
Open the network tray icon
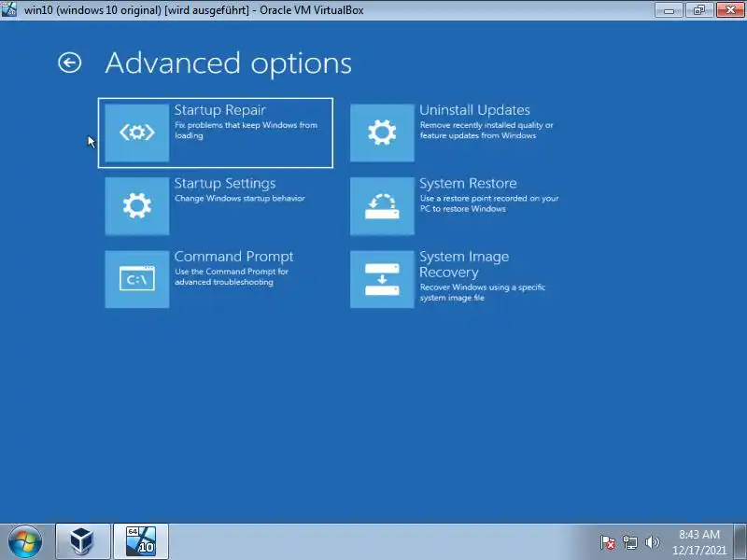point(629,542)
